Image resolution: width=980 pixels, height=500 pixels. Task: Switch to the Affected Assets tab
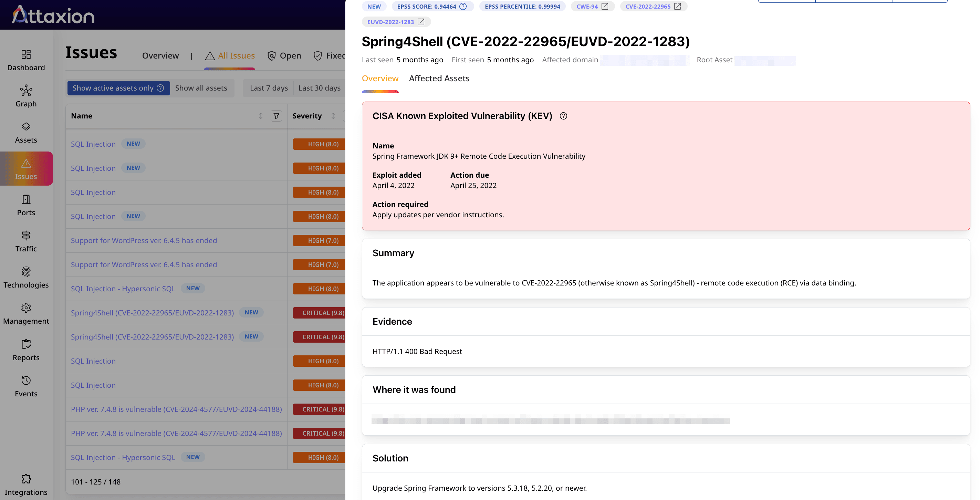(x=439, y=79)
